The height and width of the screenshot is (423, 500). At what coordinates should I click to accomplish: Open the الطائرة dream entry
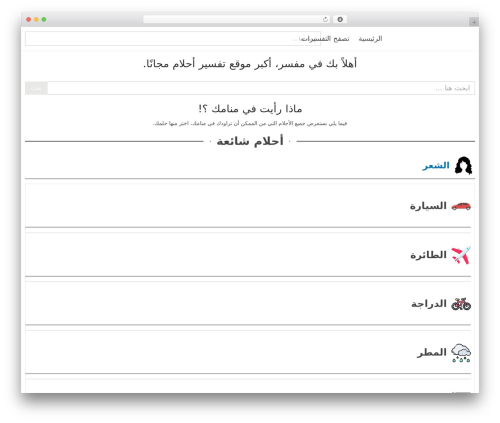428,255
